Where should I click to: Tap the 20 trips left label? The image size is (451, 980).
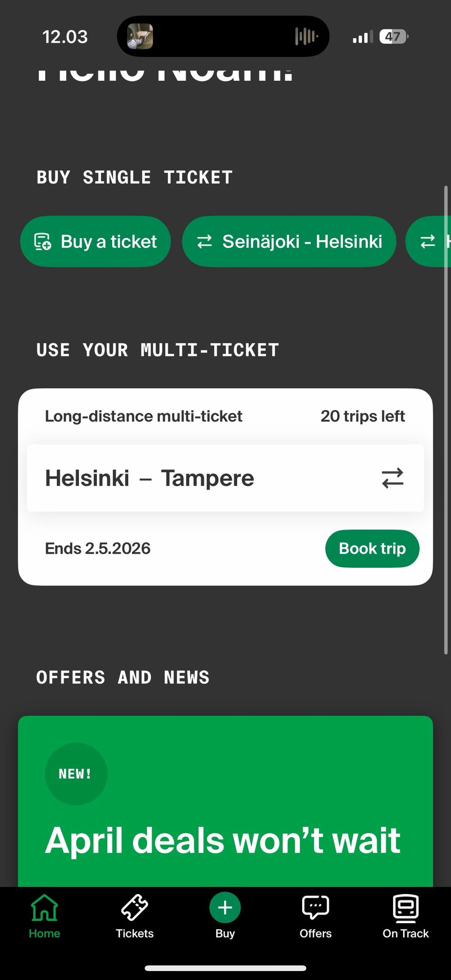(x=362, y=416)
